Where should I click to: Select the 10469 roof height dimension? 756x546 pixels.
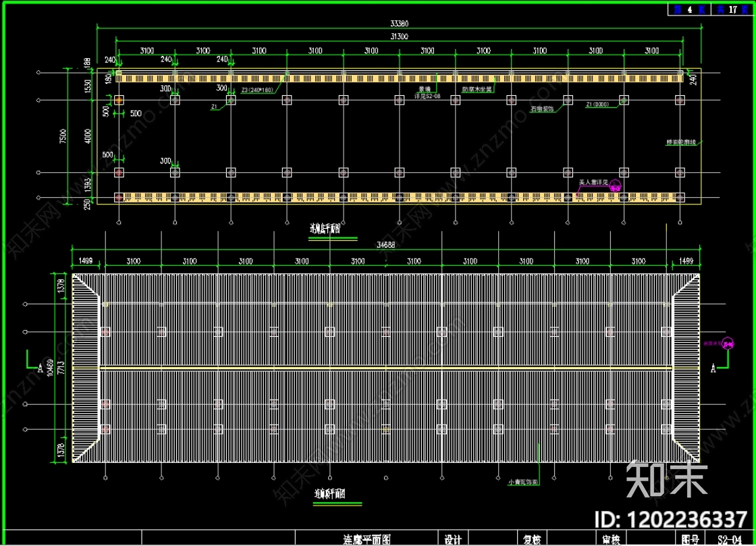[50, 367]
